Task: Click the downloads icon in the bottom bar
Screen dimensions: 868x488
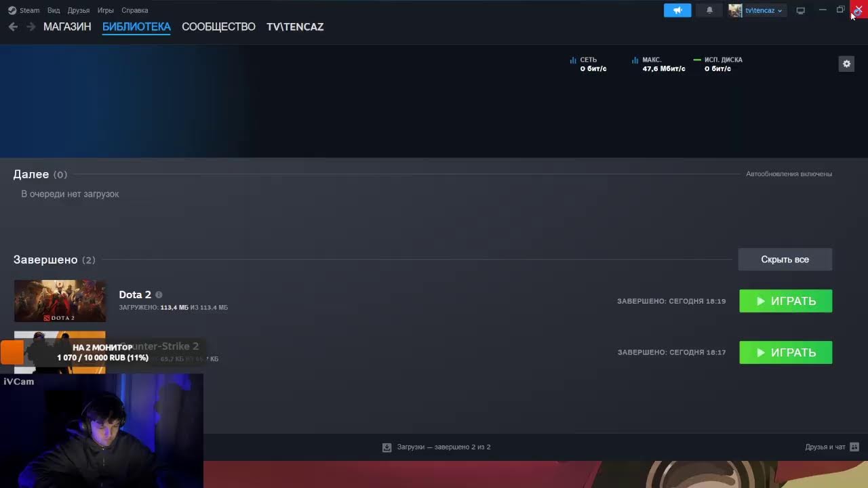Action: (x=387, y=447)
